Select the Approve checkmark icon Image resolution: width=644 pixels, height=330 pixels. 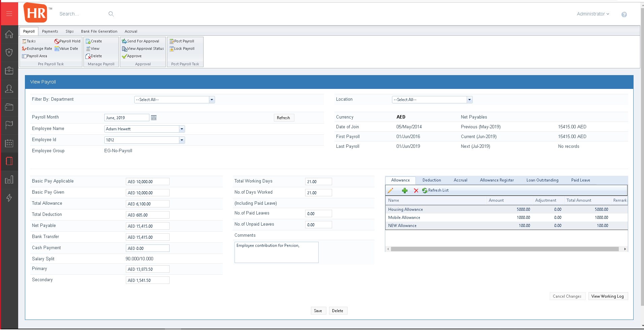tap(132, 56)
